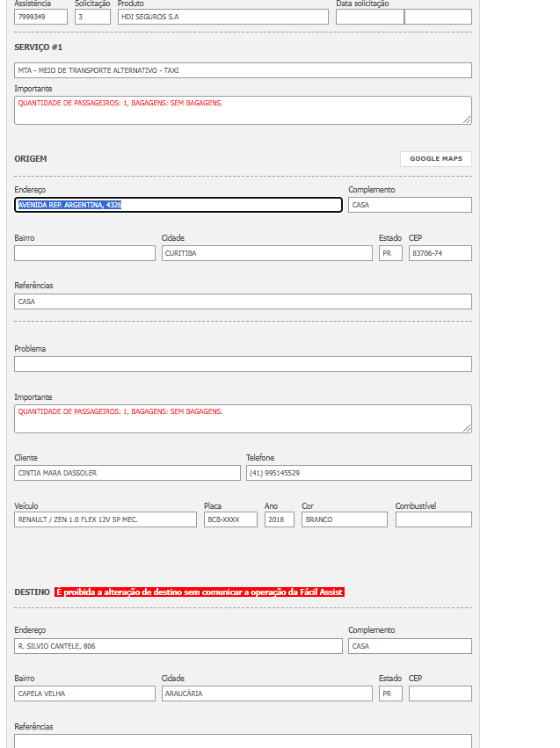The image size is (560, 748).
Task: Click the Serviço #1 transport type field
Action: 243,70
